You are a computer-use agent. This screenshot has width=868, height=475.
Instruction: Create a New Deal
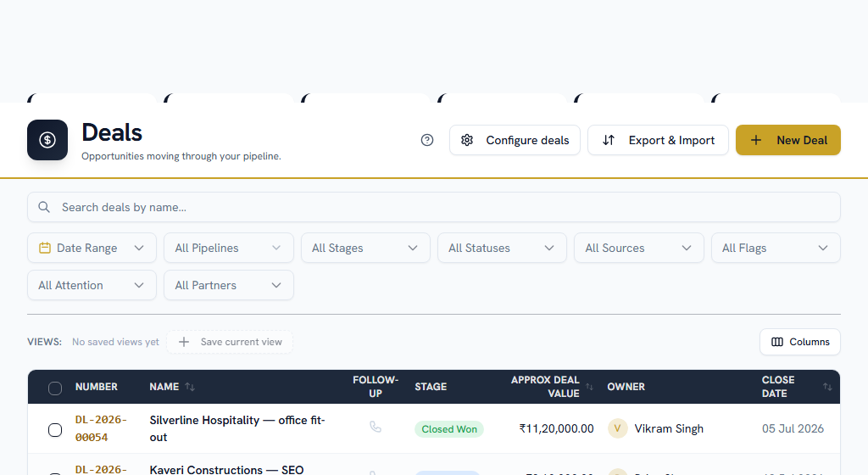pos(788,140)
